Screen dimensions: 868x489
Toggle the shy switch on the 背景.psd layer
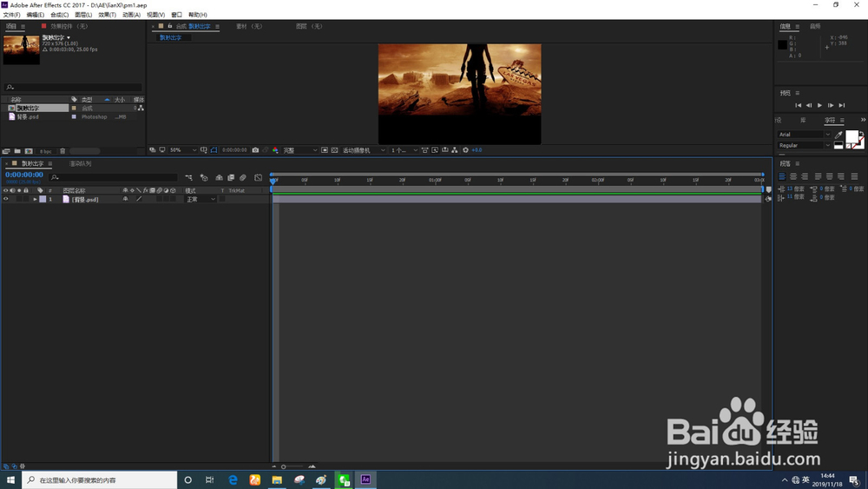coord(126,200)
